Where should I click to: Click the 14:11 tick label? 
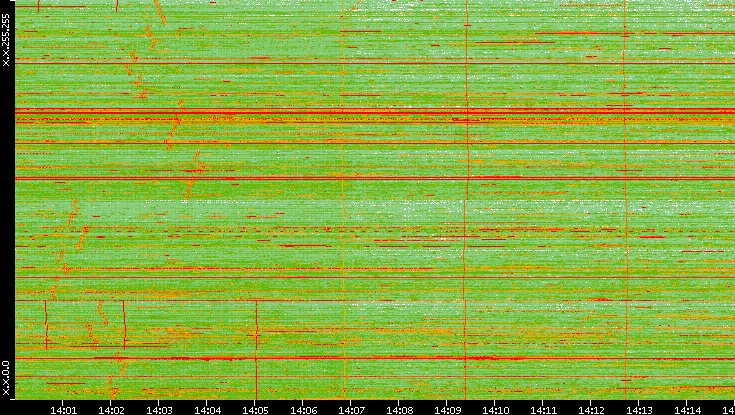point(543,410)
